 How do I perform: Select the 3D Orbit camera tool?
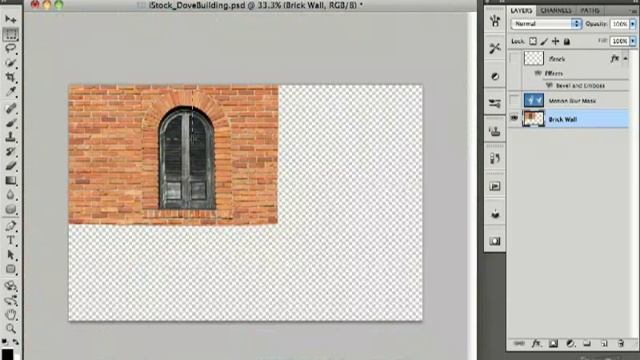point(11,300)
